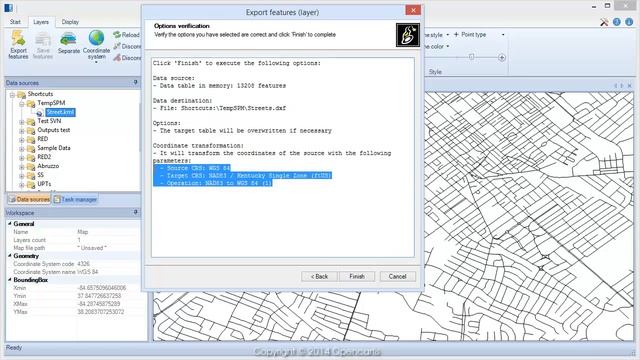Collapse the Shortcuts tree node

(x=12, y=95)
